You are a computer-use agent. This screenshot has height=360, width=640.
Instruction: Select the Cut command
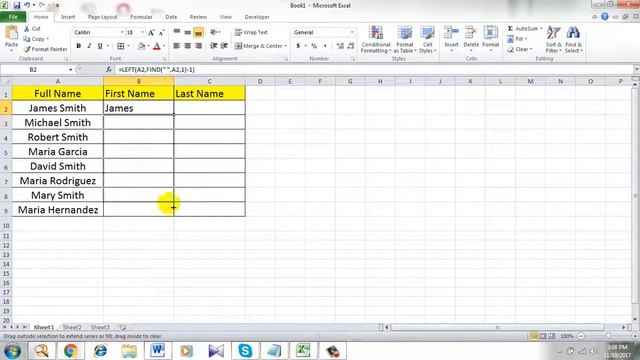click(x=32, y=29)
